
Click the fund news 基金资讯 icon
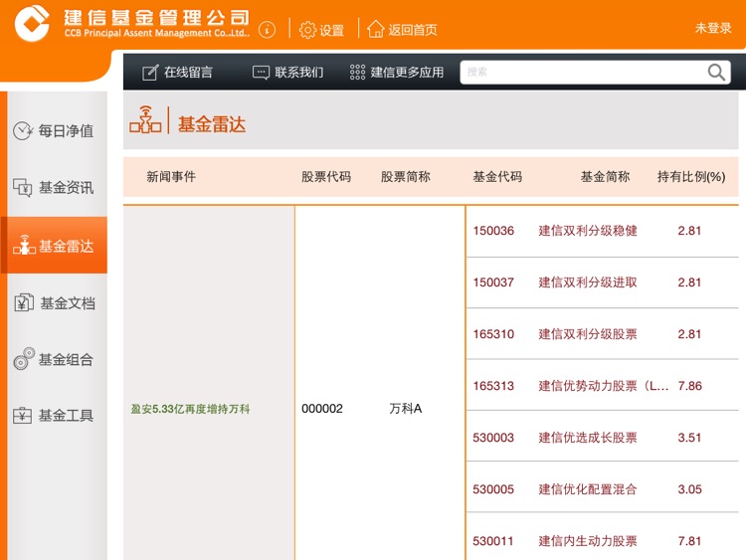pyautogui.click(x=22, y=187)
